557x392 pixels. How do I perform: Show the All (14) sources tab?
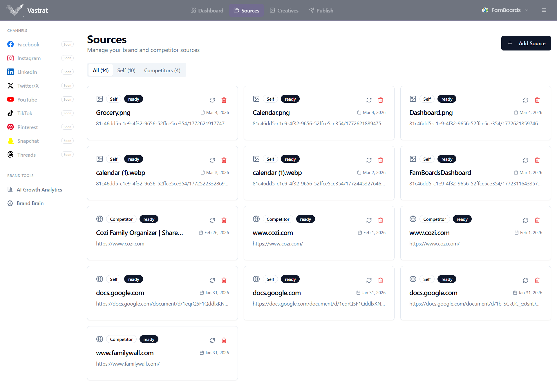[x=101, y=71]
